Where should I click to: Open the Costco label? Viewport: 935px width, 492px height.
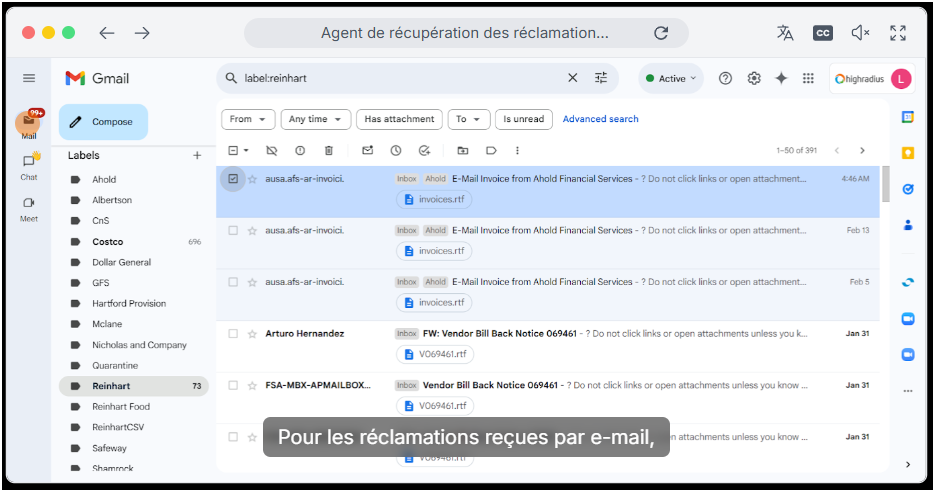point(108,242)
